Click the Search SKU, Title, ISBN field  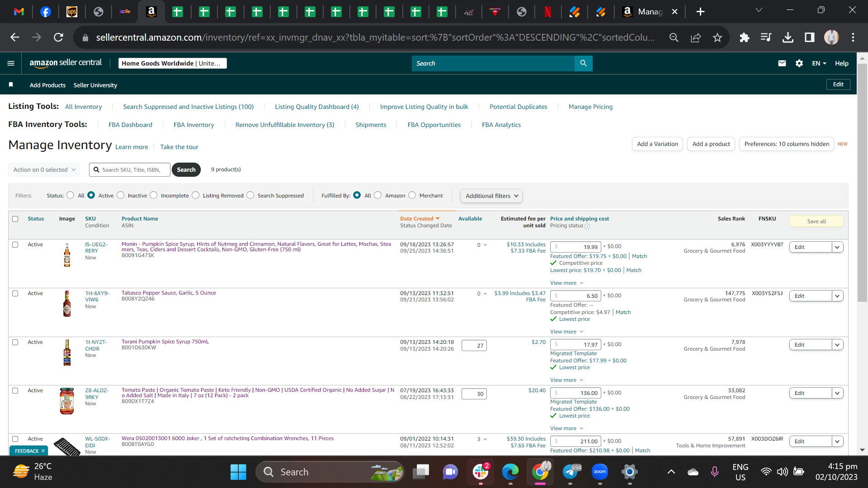(x=130, y=169)
